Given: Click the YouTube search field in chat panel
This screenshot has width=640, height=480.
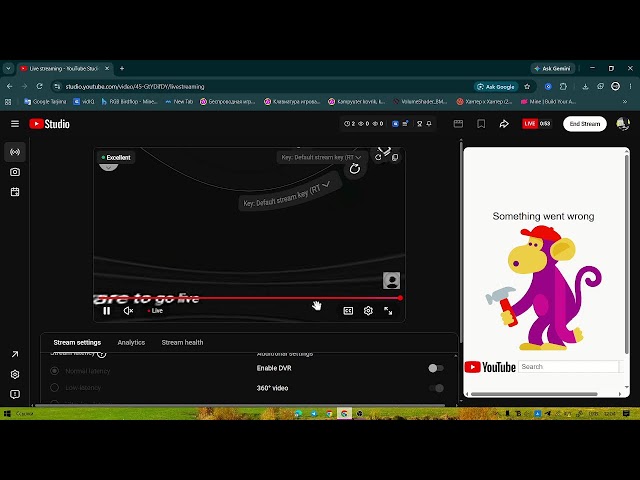Looking at the screenshot, I should tap(568, 367).
